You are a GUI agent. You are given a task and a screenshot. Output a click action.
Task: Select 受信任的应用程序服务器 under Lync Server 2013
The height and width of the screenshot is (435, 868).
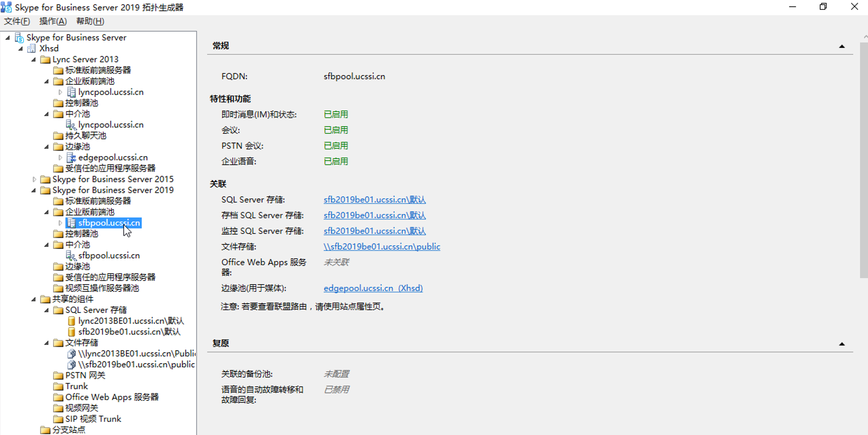click(x=110, y=168)
